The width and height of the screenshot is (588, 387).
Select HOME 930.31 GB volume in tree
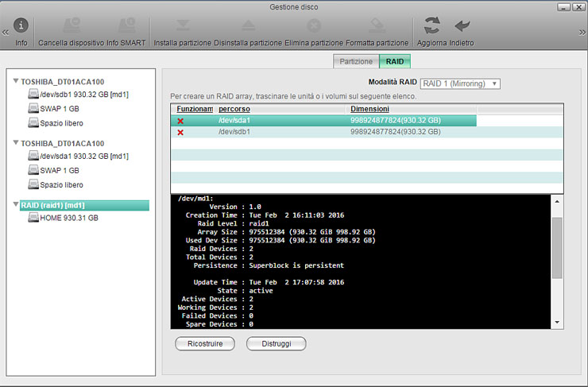click(69, 218)
